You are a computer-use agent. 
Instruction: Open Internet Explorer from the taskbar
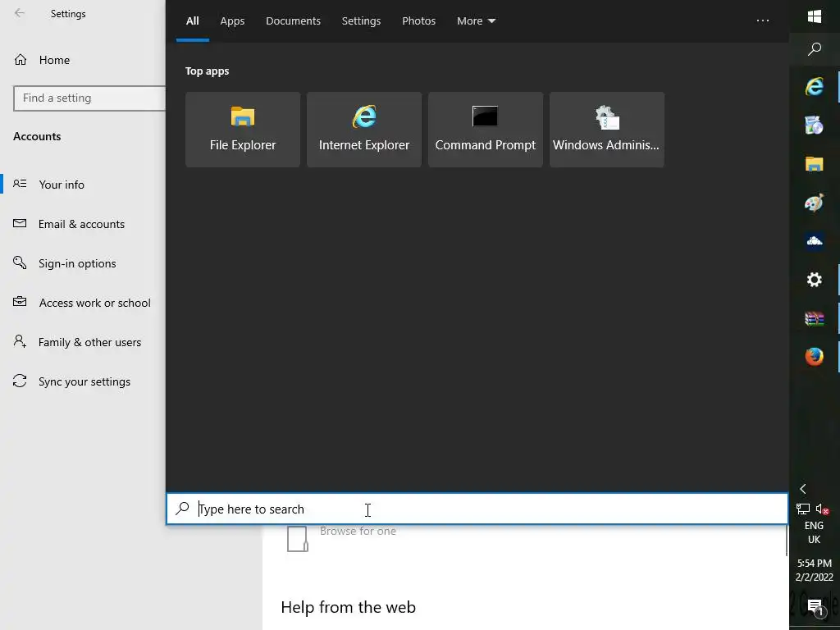pyautogui.click(x=815, y=87)
